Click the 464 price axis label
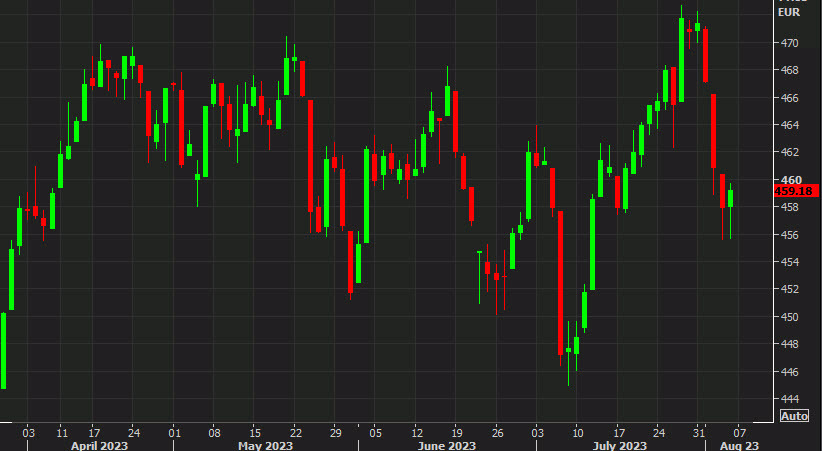 click(788, 125)
